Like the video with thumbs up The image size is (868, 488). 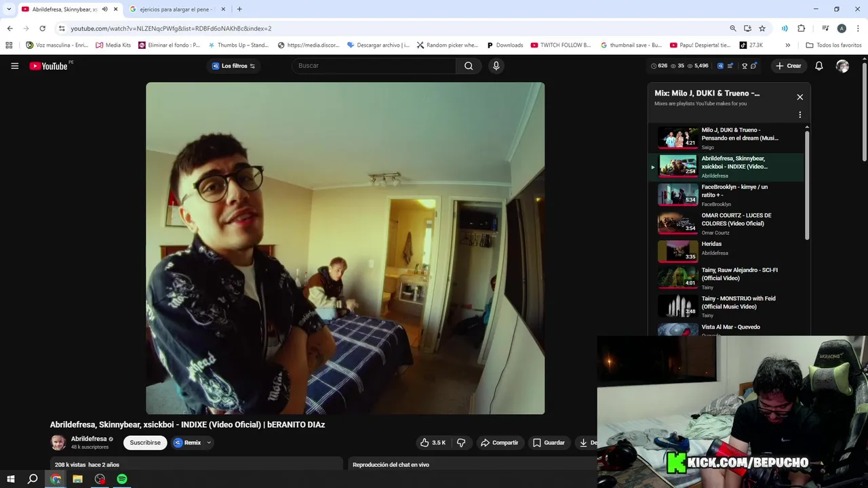pos(433,443)
